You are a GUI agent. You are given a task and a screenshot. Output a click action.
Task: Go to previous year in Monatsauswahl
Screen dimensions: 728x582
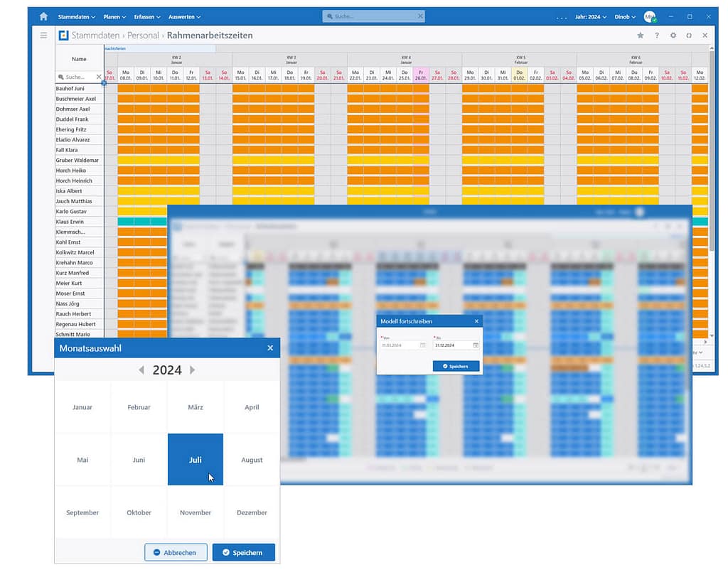click(141, 370)
